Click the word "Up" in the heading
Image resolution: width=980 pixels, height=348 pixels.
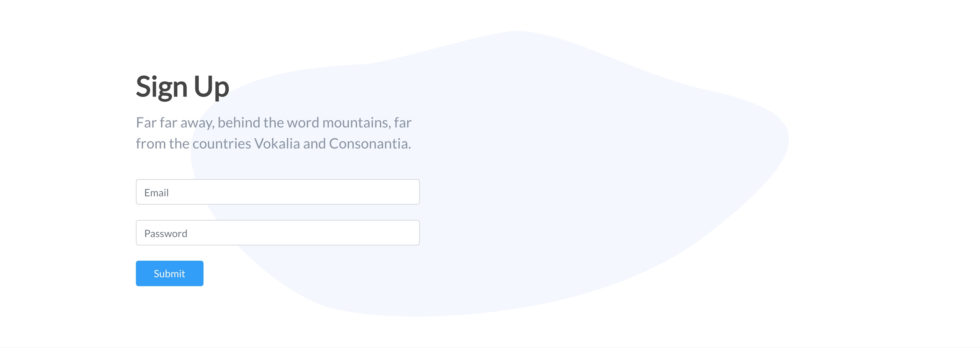[211, 87]
